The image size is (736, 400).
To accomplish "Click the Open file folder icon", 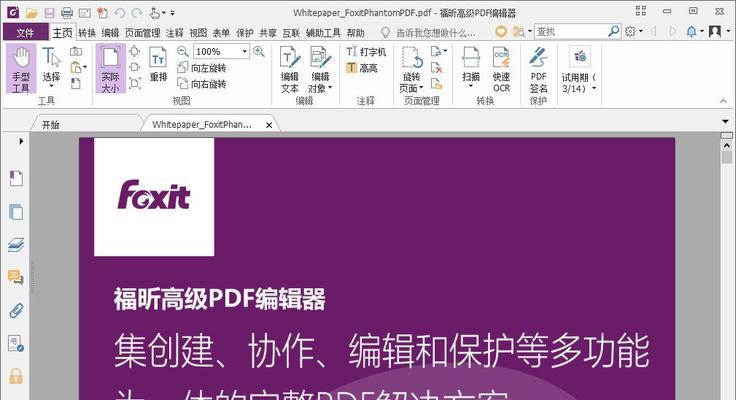I will [31, 13].
